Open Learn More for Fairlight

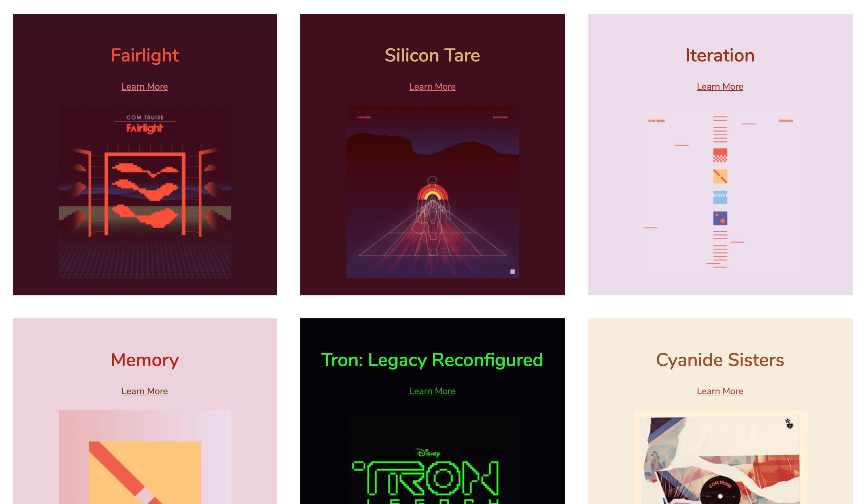pos(144,86)
